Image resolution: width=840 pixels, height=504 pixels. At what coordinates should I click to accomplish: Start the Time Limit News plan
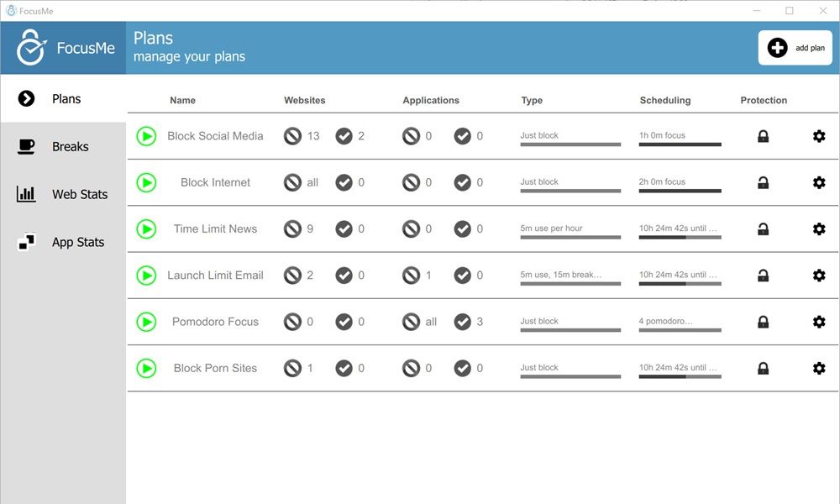pos(146,229)
